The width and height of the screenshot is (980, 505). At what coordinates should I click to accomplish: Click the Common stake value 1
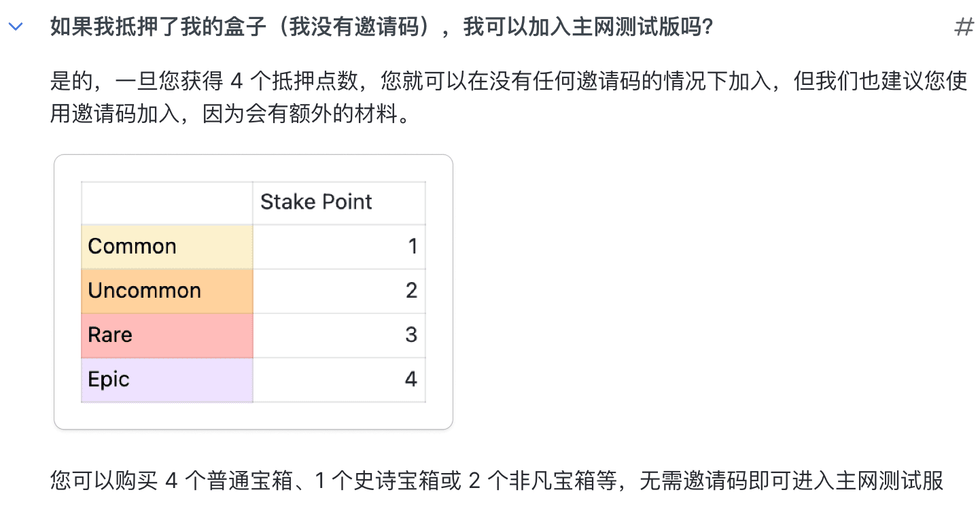(x=412, y=246)
